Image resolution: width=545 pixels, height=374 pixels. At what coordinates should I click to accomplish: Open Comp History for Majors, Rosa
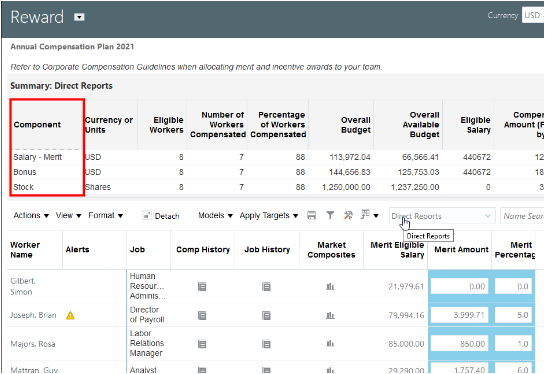point(202,344)
